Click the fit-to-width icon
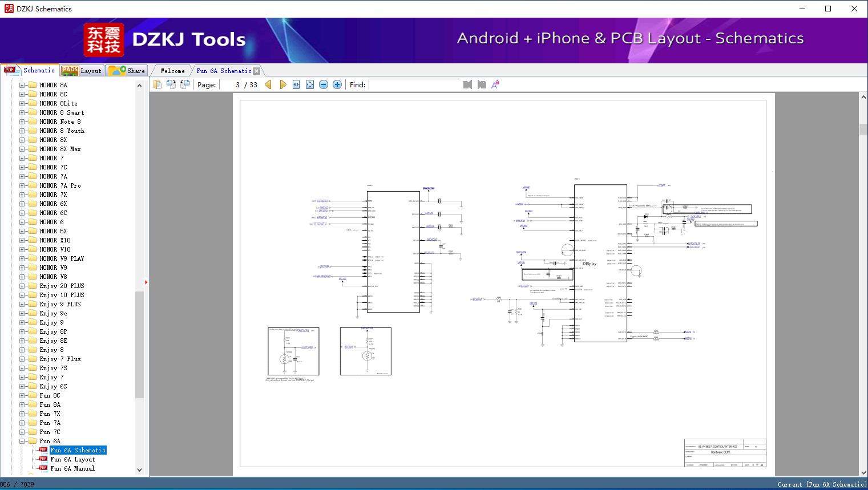Image resolution: width=868 pixels, height=490 pixels. (x=296, y=84)
